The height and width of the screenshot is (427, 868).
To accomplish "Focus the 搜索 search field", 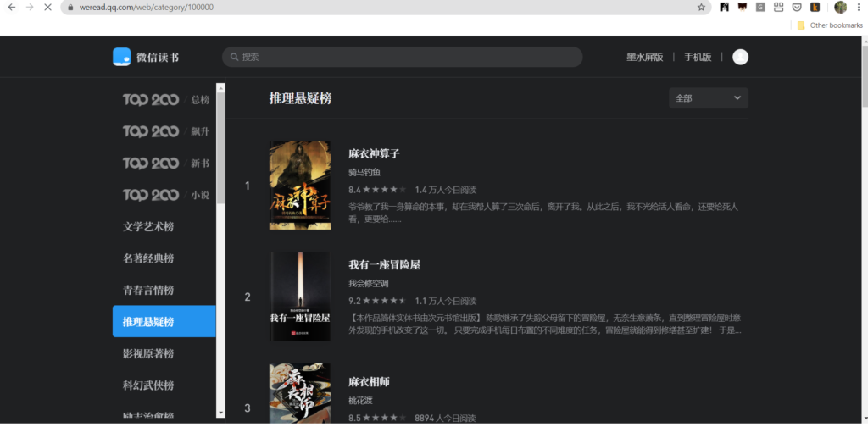I will tap(403, 57).
